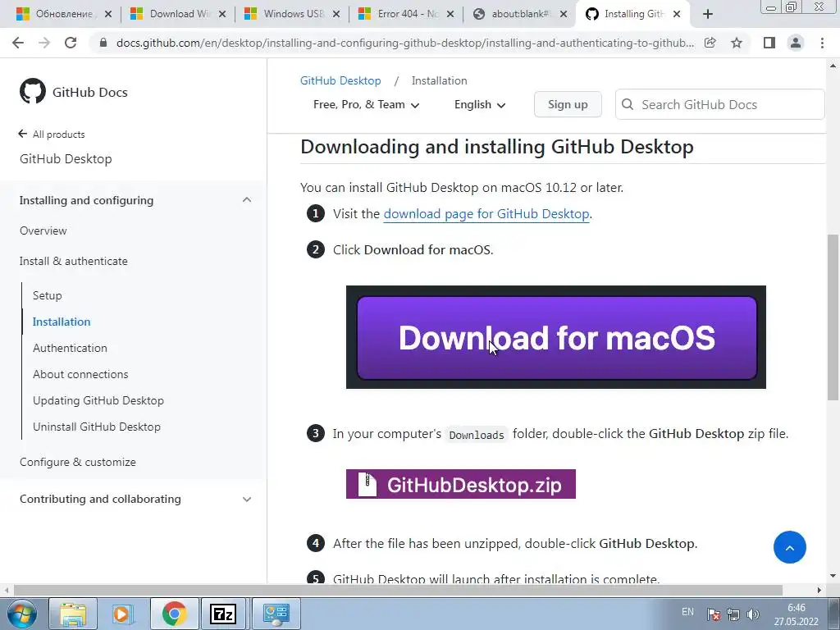Viewport: 840px width, 630px height.
Task: Open the Chrome three-dot menu
Action: (822, 43)
